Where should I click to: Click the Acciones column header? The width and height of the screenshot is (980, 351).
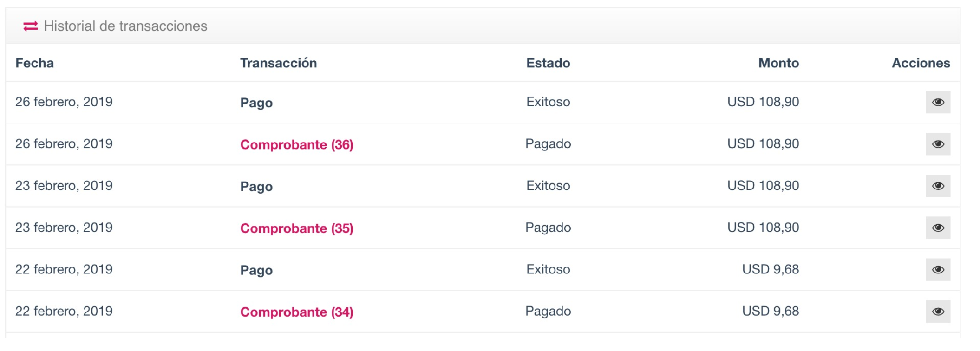point(921,63)
